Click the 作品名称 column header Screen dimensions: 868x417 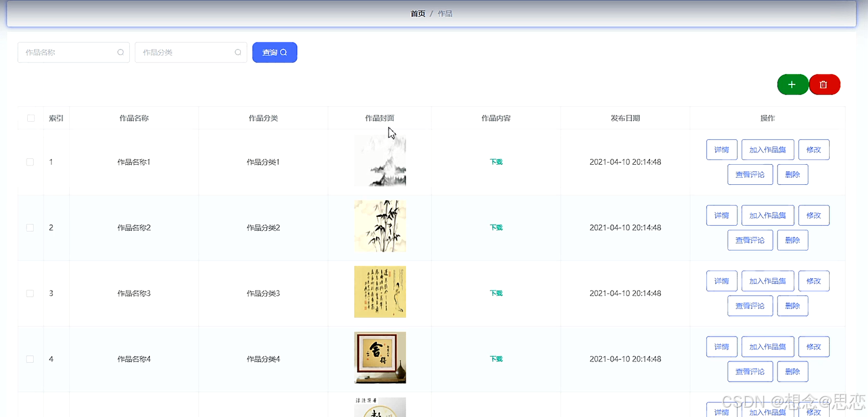coord(134,118)
